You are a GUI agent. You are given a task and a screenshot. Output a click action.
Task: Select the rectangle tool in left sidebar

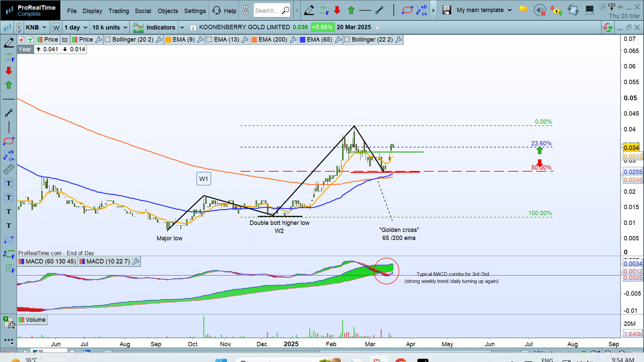click(x=9, y=240)
